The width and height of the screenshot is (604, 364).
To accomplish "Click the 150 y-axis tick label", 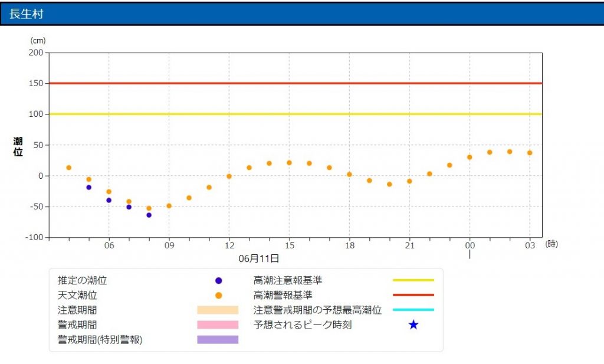I will 36,83.
